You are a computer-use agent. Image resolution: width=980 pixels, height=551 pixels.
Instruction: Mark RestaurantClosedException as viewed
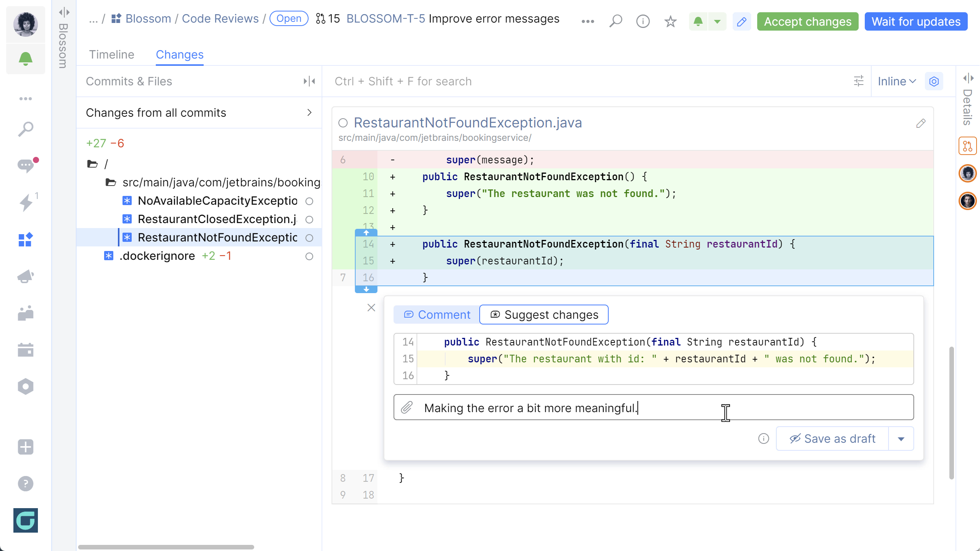tap(309, 220)
